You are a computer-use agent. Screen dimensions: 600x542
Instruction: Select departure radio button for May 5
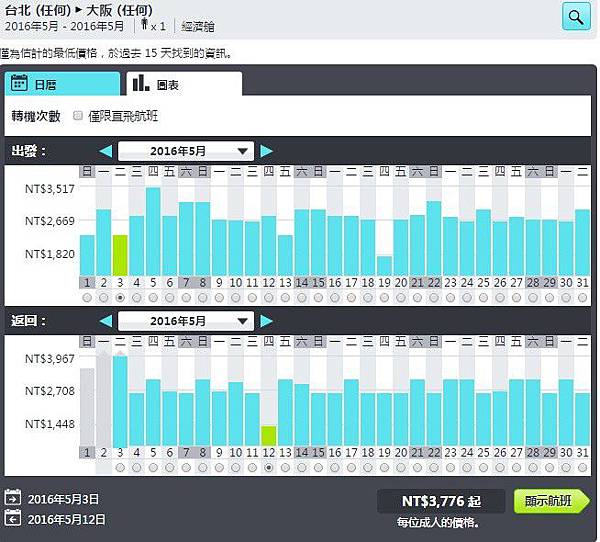(153, 297)
